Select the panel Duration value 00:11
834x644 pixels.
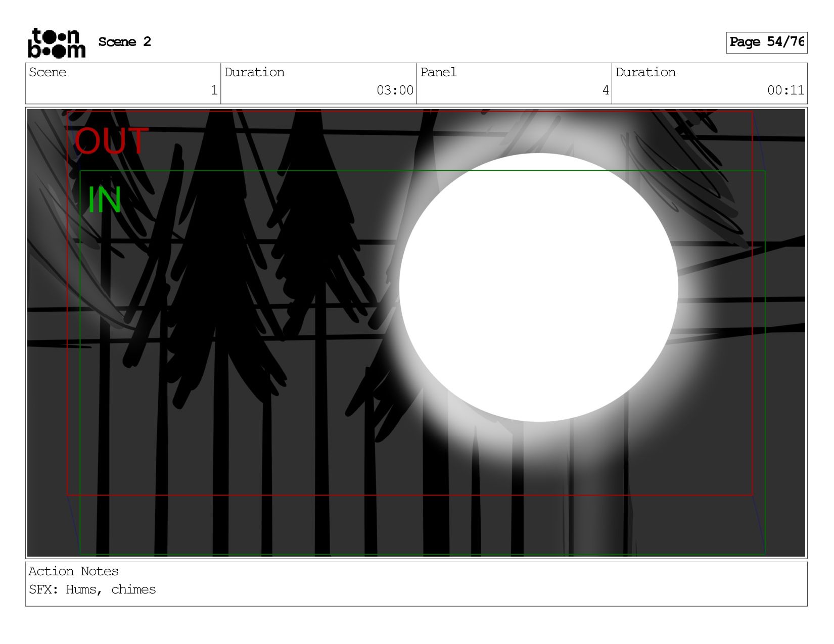tap(785, 90)
